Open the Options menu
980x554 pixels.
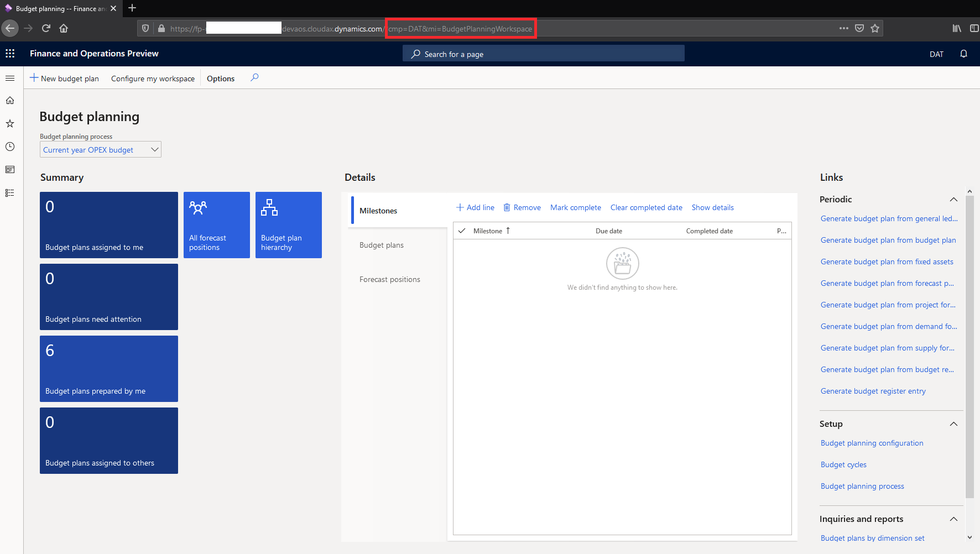[x=221, y=79]
